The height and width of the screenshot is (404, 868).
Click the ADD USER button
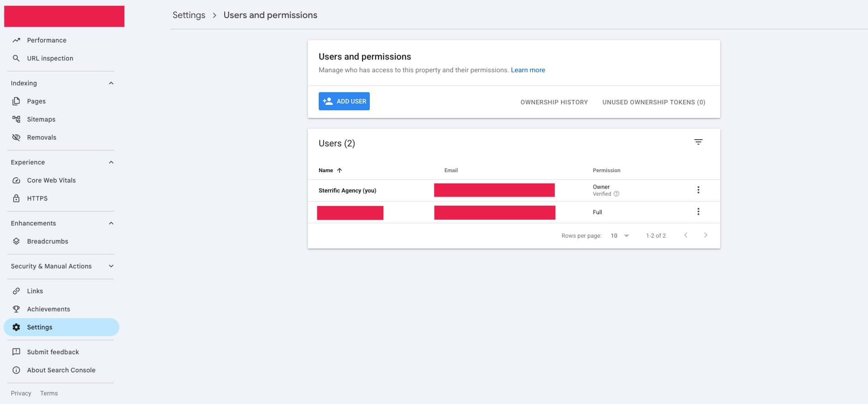click(344, 101)
